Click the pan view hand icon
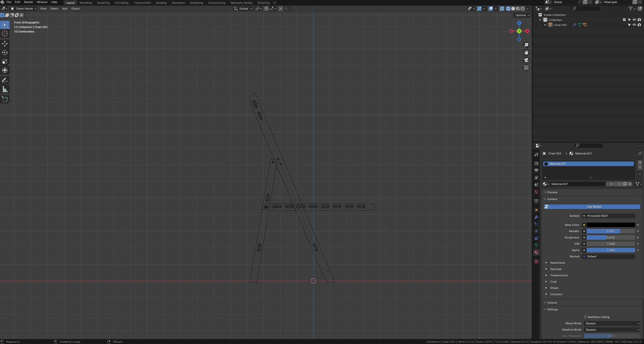 point(526,52)
